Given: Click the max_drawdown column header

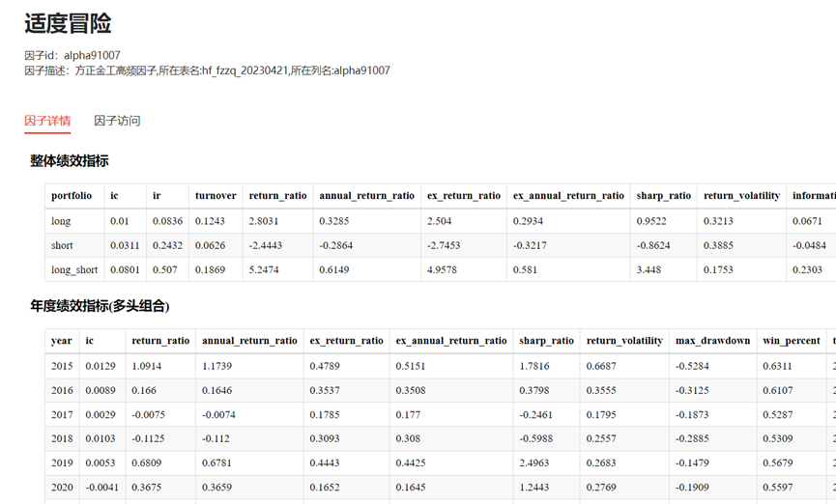Looking at the screenshot, I should [713, 341].
